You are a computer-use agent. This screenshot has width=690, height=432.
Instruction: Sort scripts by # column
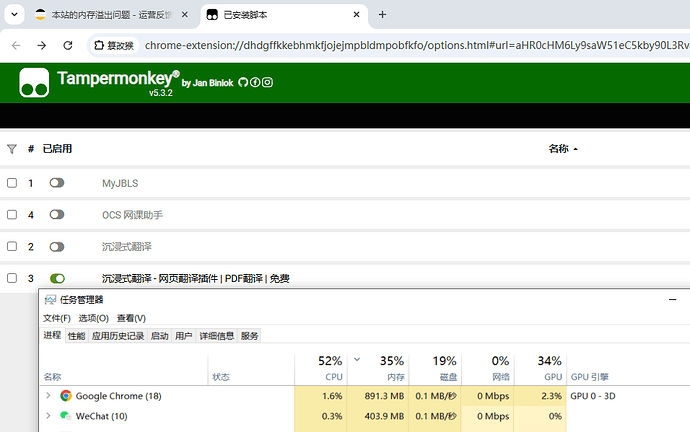pos(31,149)
